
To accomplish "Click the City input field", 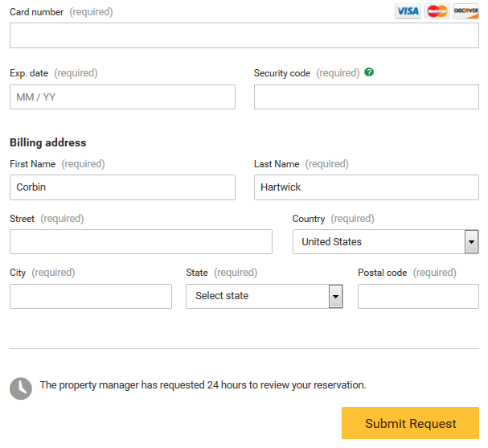I will point(91,296).
